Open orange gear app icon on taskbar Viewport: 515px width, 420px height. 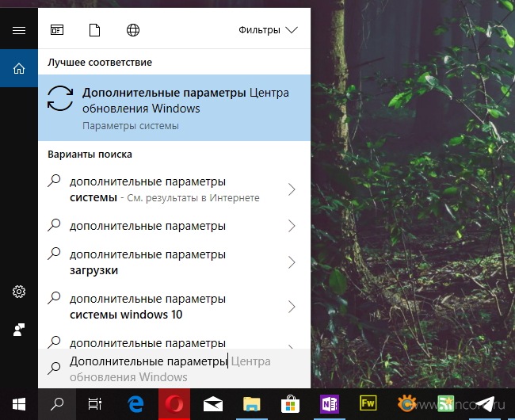[x=406, y=404]
